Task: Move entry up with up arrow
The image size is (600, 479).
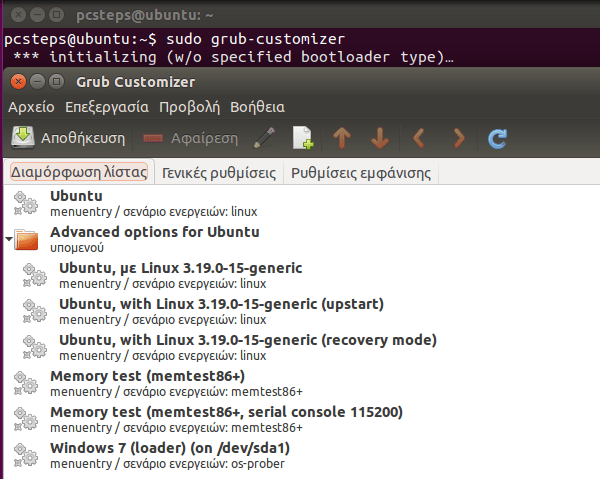Action: pos(342,138)
